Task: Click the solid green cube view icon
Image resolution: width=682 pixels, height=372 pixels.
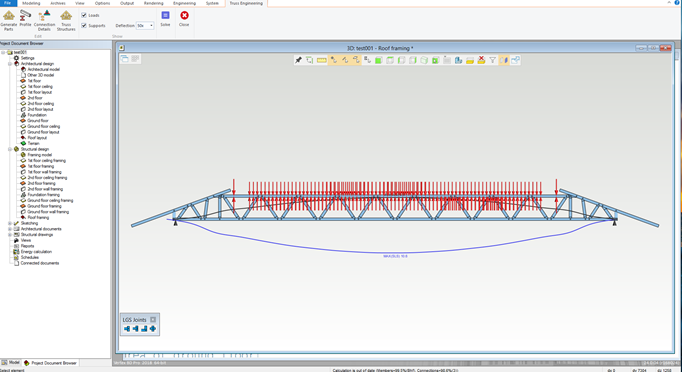Action: point(378,60)
